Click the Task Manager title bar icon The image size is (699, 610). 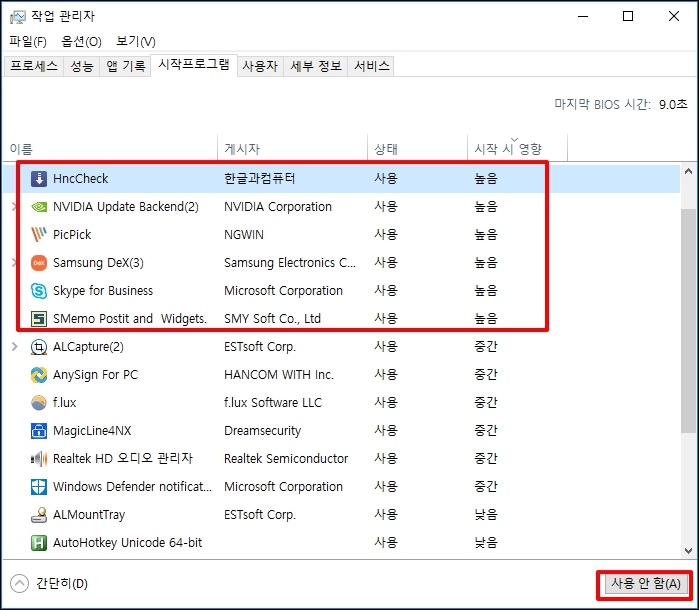click(x=18, y=17)
